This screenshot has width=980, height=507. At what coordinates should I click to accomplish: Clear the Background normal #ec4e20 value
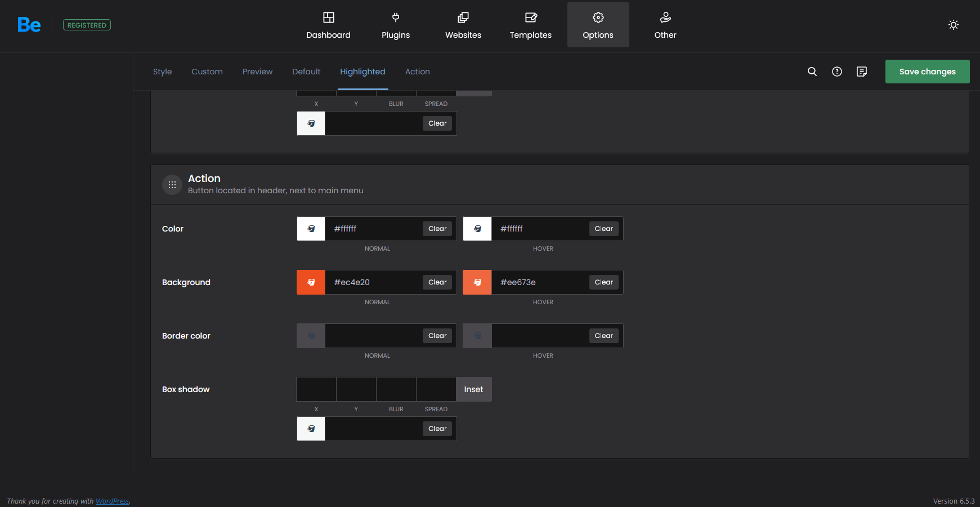click(437, 282)
